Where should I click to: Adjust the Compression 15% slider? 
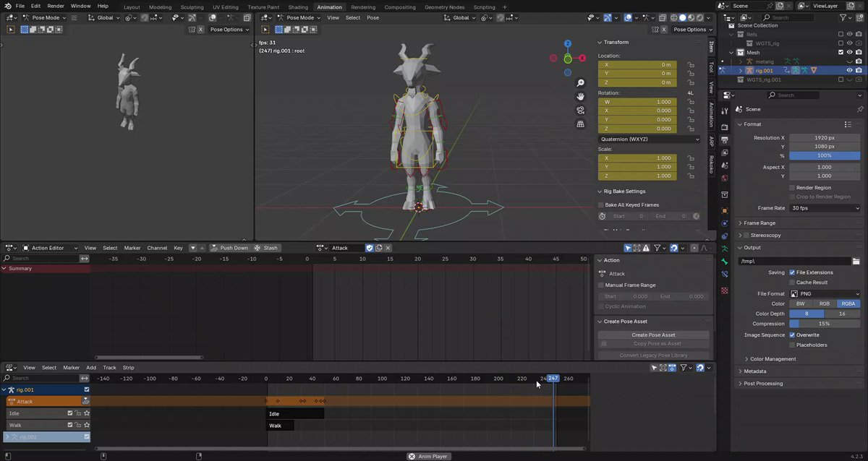pos(825,324)
